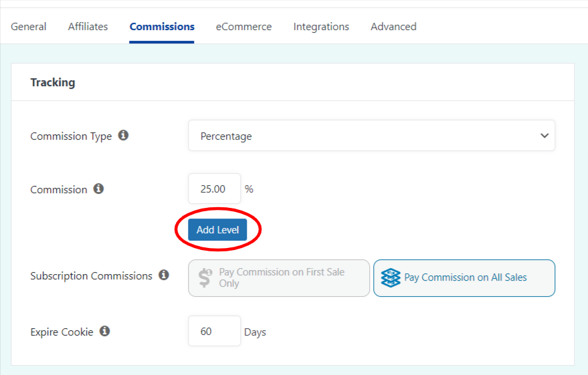Select the Commissions tab

tap(162, 27)
